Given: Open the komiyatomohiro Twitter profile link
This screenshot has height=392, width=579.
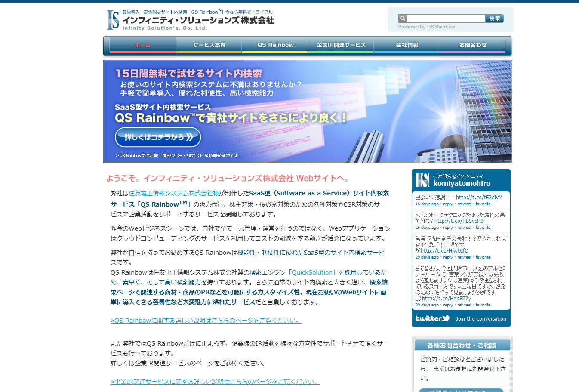Looking at the screenshot, I should click(462, 183).
